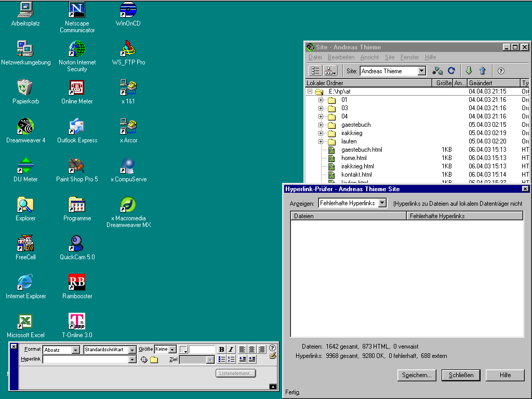The height and width of the screenshot is (399, 532).
Task: Click the text outdent button
Action: 242,359
